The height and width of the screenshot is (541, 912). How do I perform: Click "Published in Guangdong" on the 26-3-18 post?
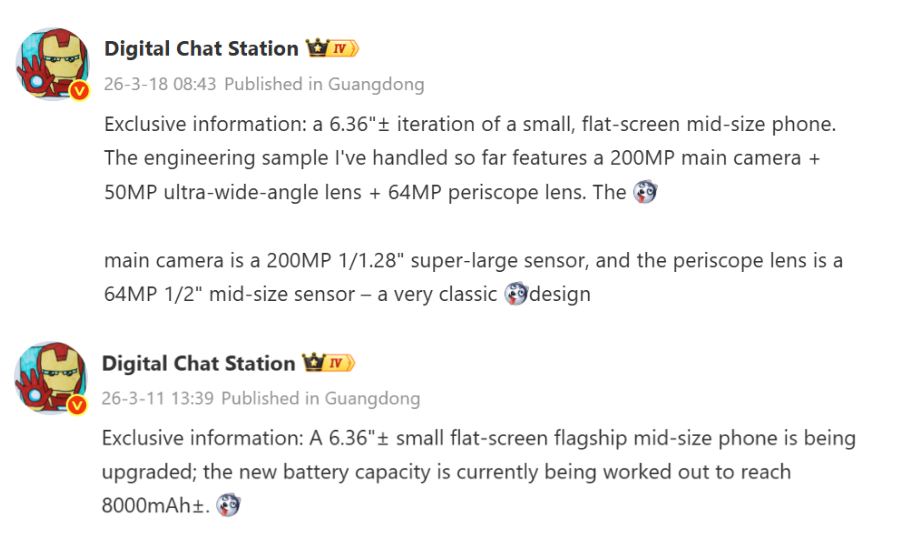324,84
